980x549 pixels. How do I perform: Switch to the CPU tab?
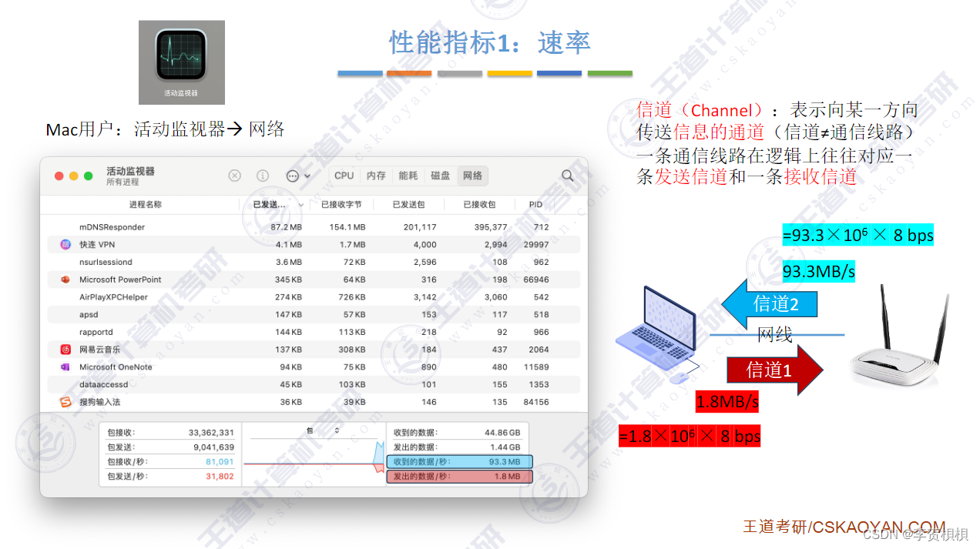(343, 176)
